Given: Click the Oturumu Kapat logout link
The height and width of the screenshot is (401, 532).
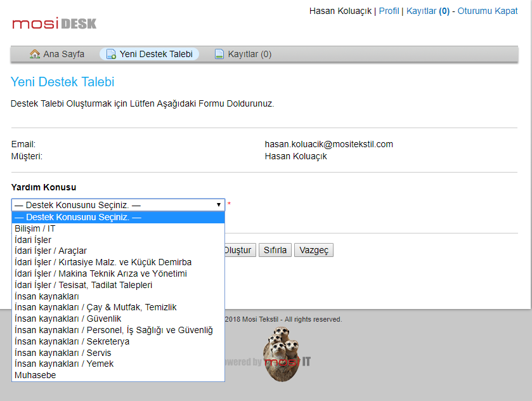Looking at the screenshot, I should click(488, 11).
